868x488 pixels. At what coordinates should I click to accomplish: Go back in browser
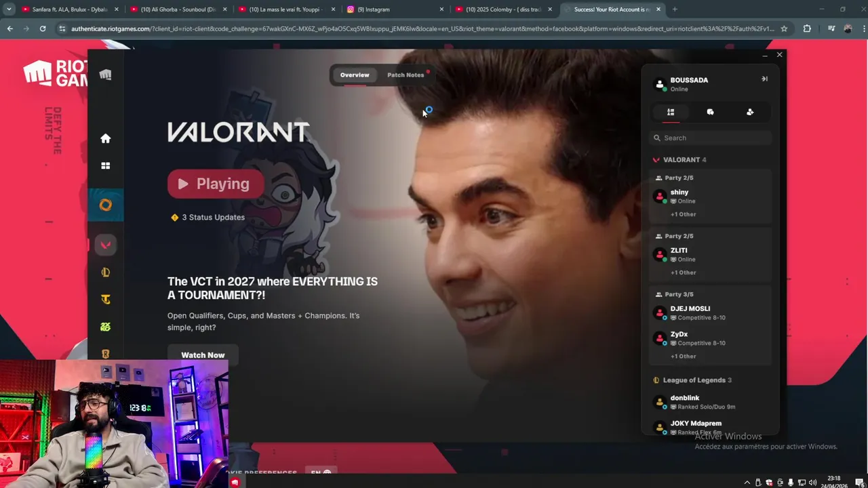click(9, 28)
